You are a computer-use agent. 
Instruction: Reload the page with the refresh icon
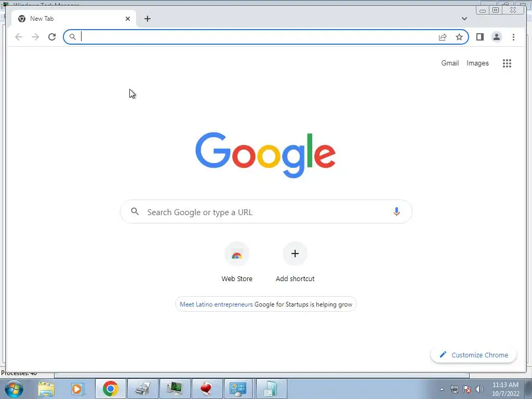click(52, 37)
